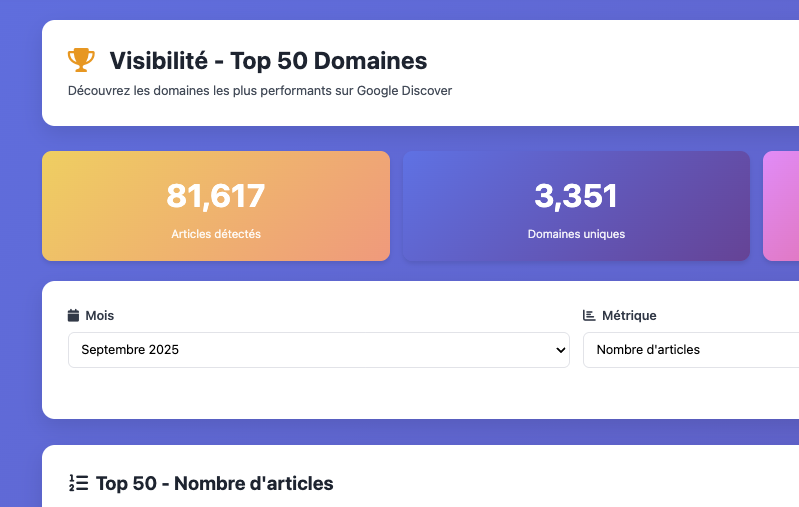The image size is (799, 507).
Task: Click the 81,617 Articles détectés card
Action: pyautogui.click(x=216, y=206)
